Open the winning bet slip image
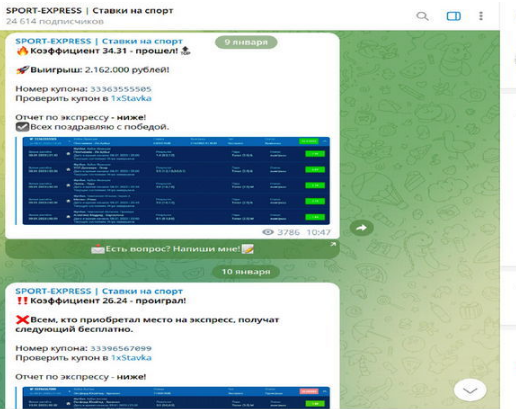Image resolution: width=516 pixels, height=409 pixels. tap(176, 181)
